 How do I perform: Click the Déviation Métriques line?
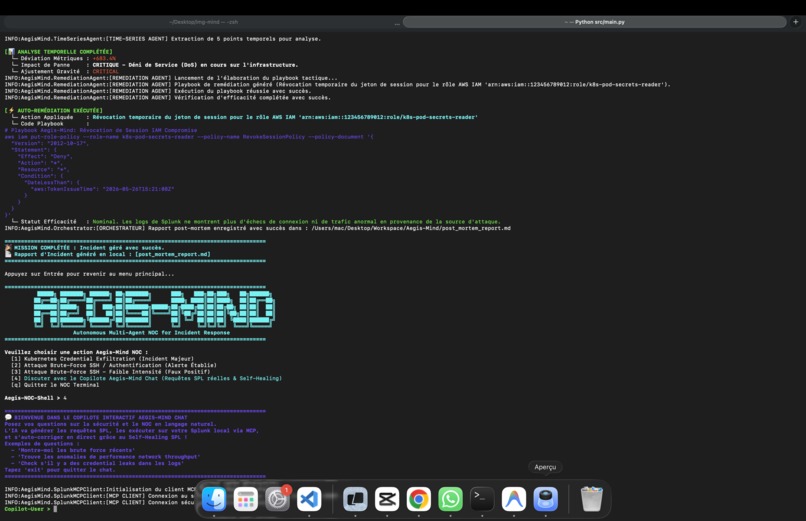pos(63,59)
